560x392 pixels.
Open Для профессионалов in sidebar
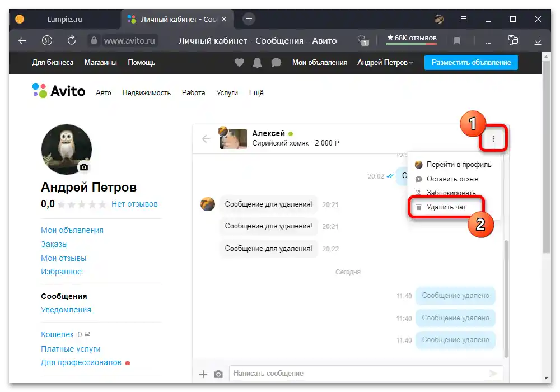pos(81,362)
